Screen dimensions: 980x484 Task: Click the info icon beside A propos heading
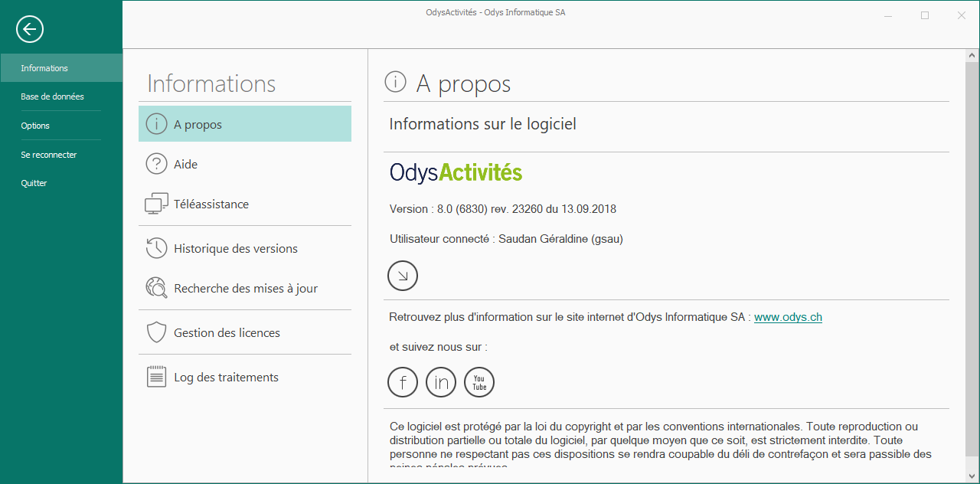point(395,81)
